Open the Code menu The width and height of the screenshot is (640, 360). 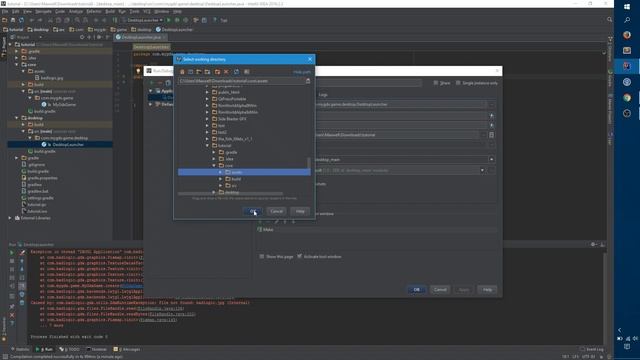[x=60, y=11]
